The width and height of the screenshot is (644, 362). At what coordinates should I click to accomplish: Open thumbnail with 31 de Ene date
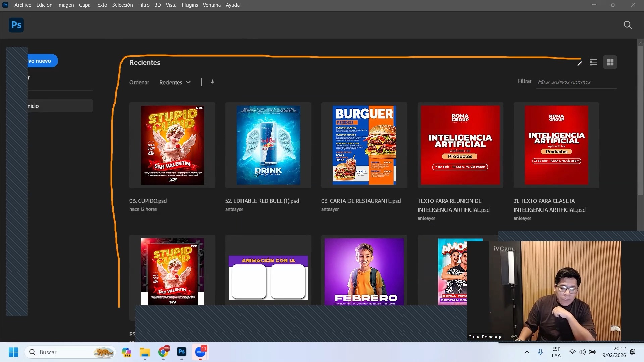[x=556, y=145]
